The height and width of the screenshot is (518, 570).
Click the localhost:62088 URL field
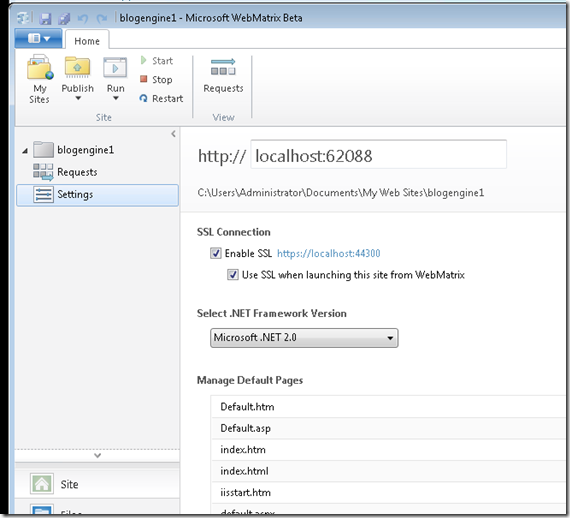pos(378,154)
